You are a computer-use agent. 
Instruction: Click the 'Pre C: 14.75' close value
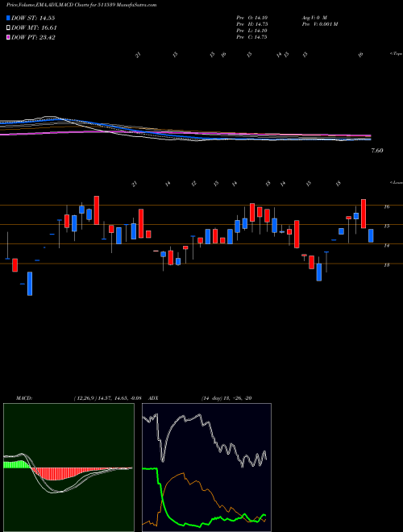click(x=251, y=37)
